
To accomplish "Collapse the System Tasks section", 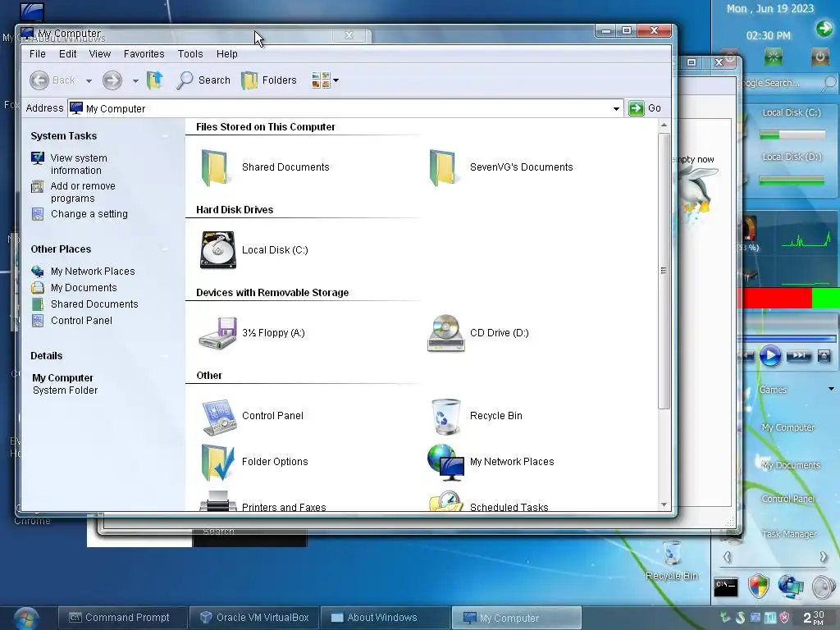I will click(166, 136).
